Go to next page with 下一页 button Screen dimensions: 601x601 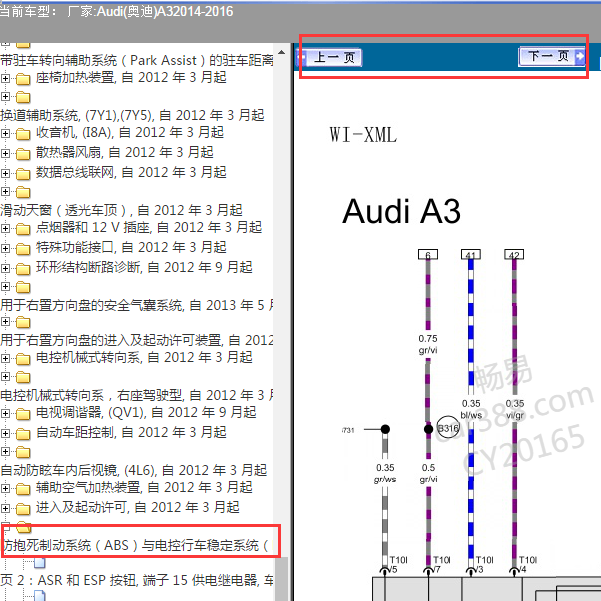pyautogui.click(x=552, y=56)
